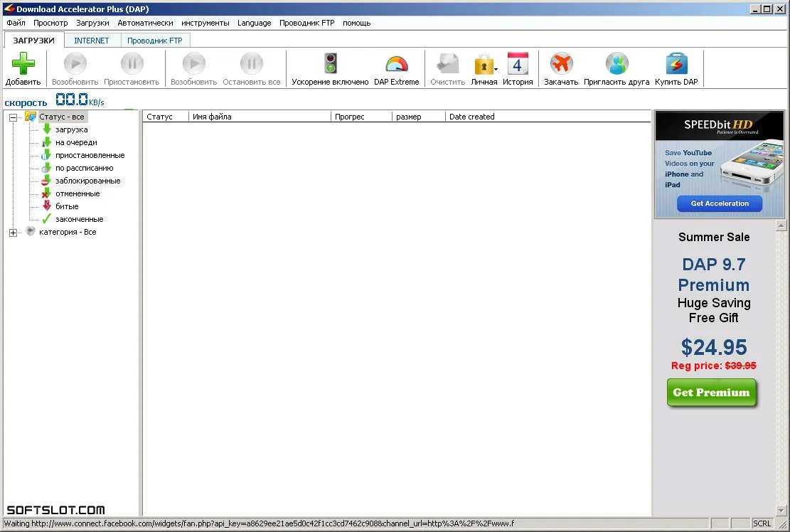Select the приостановленные status filter
This screenshot has height=532, width=790.
click(x=90, y=155)
